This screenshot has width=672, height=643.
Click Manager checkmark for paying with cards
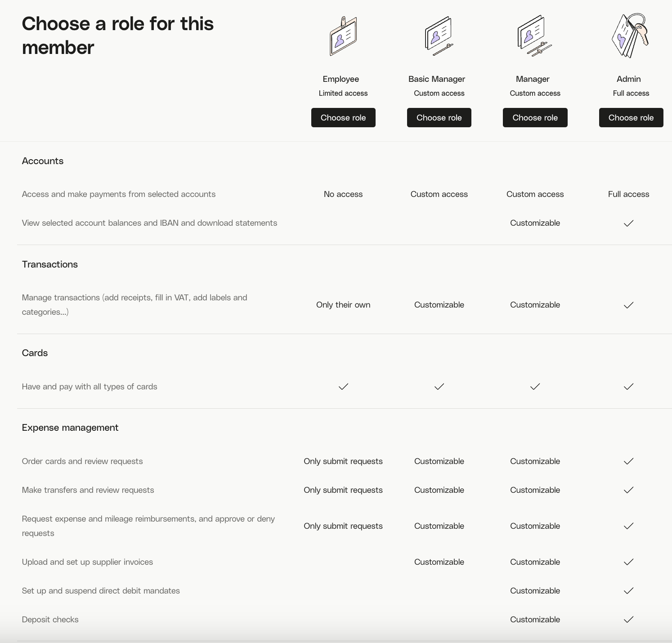[535, 387]
